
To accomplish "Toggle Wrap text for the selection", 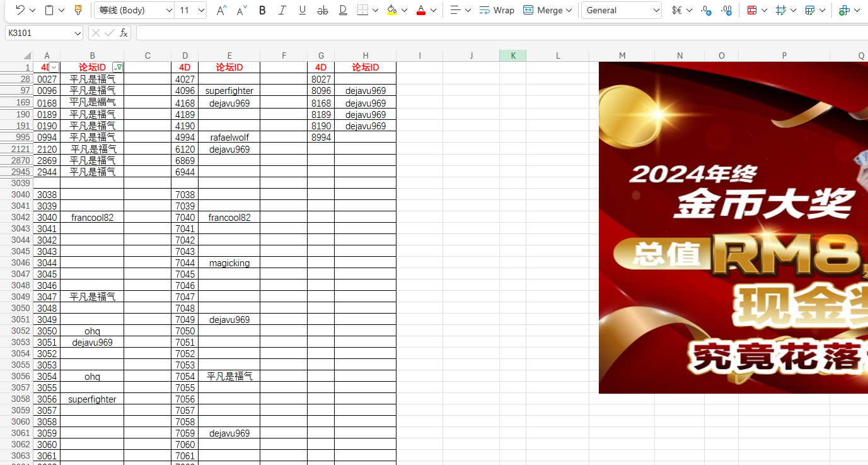I will pos(497,10).
